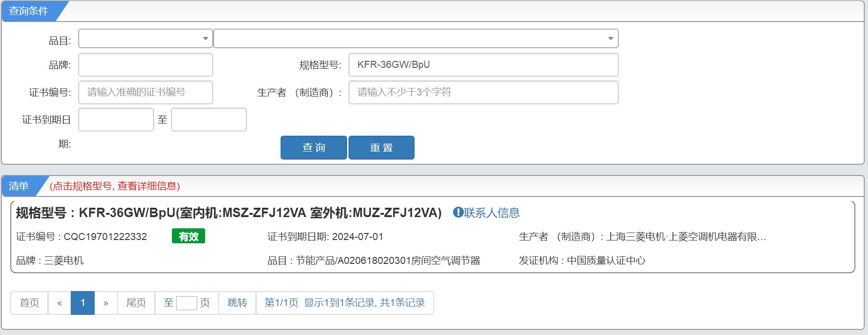Viewport: 868px width, 335px height.
Task: Open details for model KFR-36GW/BpU heading
Action: pyautogui.click(x=229, y=213)
